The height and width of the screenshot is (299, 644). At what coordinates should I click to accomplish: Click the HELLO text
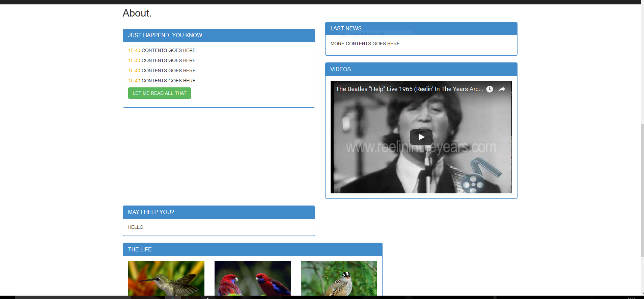[x=136, y=227]
